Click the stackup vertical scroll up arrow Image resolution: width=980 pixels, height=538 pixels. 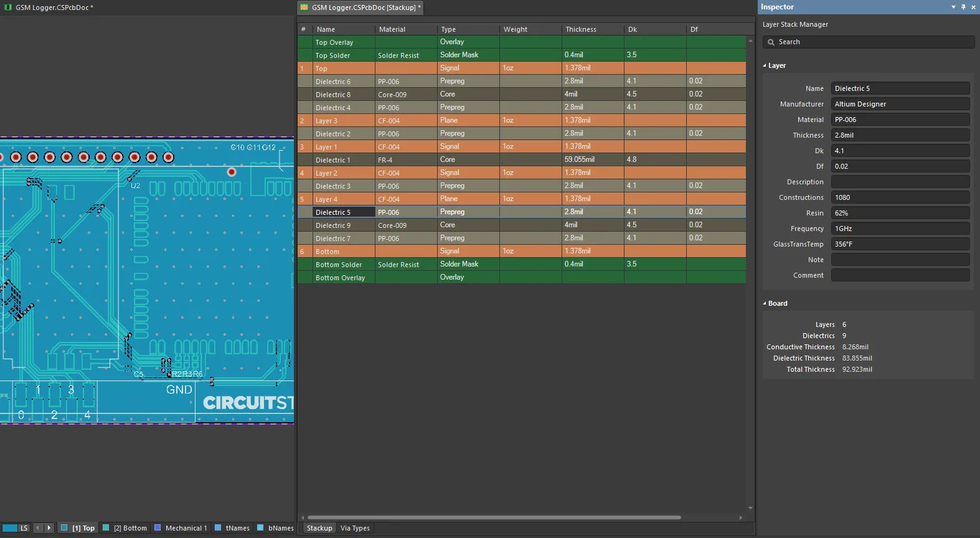[x=750, y=40]
